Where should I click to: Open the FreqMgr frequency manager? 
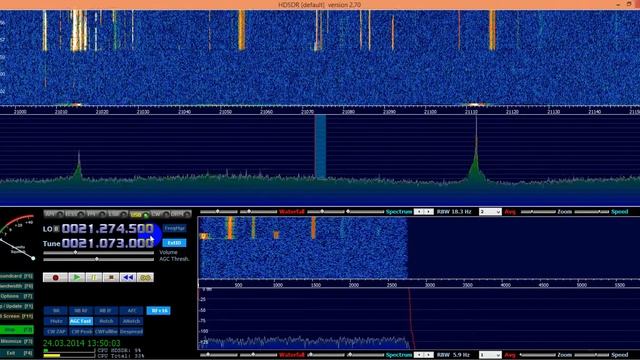(x=174, y=228)
